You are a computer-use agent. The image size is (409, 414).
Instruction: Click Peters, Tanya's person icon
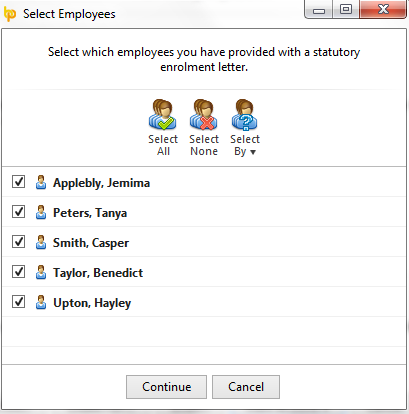[41, 212]
